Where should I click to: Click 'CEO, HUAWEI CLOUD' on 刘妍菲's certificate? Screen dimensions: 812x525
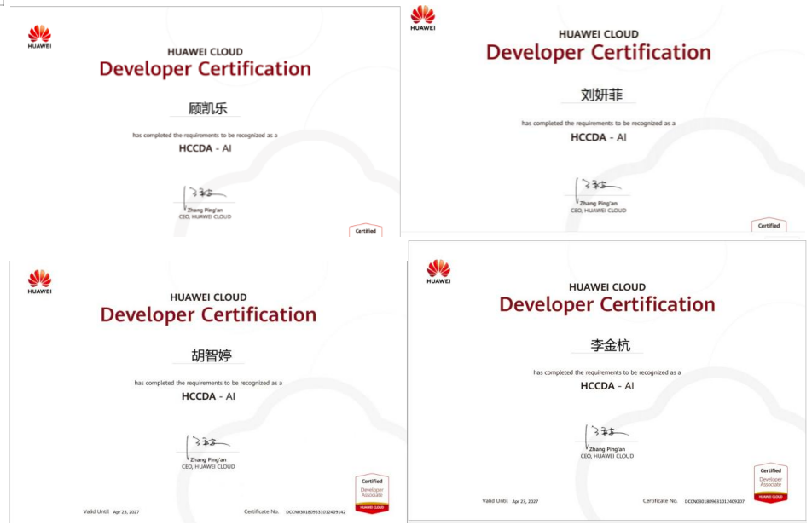tap(599, 211)
